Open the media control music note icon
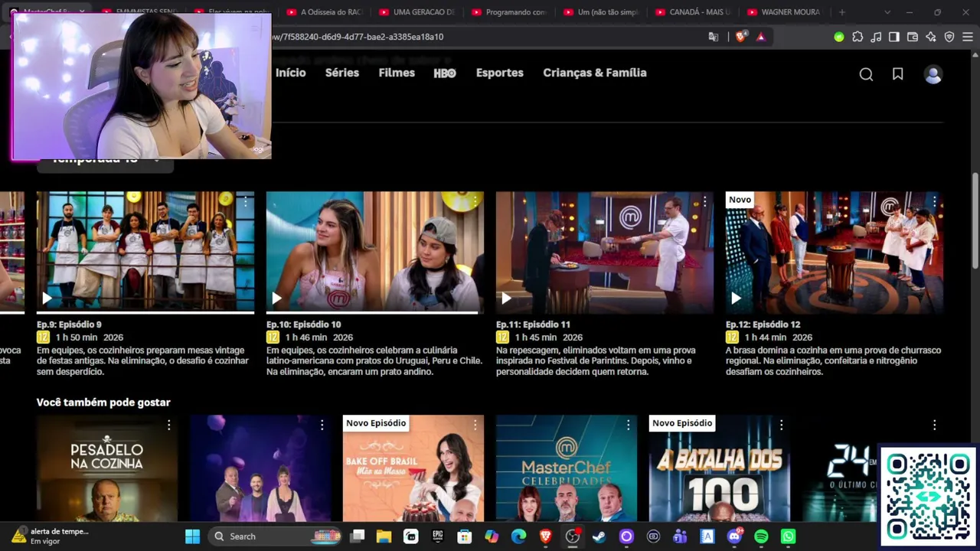Image resolution: width=980 pixels, height=551 pixels. click(876, 37)
